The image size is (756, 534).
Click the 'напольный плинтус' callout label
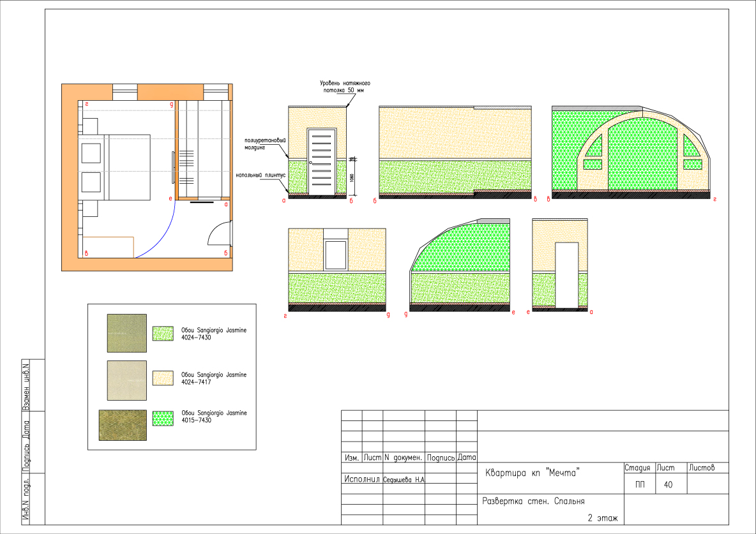click(x=261, y=175)
